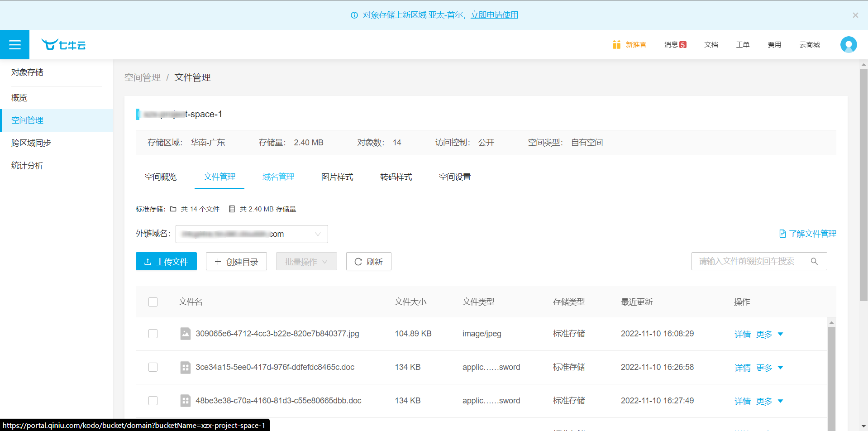The height and width of the screenshot is (431, 868).
Task: Open 空间管理 in the sidebar
Action: pos(57,120)
